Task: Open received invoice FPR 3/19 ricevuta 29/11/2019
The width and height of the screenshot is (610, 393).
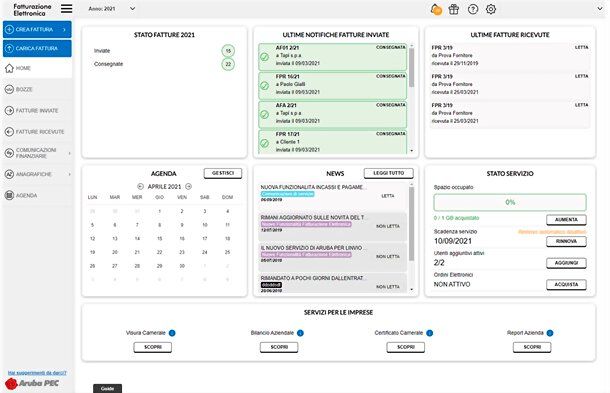Action: 510,55
